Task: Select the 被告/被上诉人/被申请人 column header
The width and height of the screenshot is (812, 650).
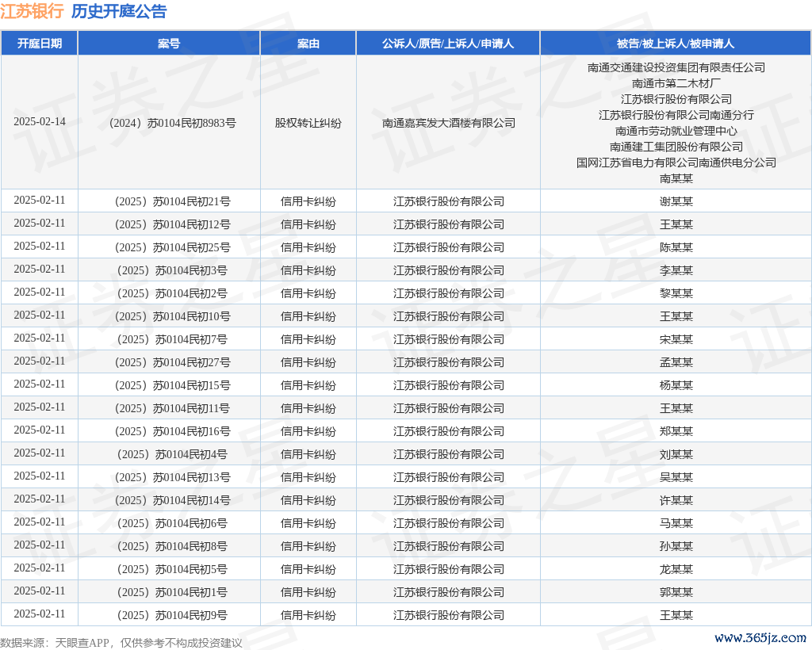Action: (676, 44)
